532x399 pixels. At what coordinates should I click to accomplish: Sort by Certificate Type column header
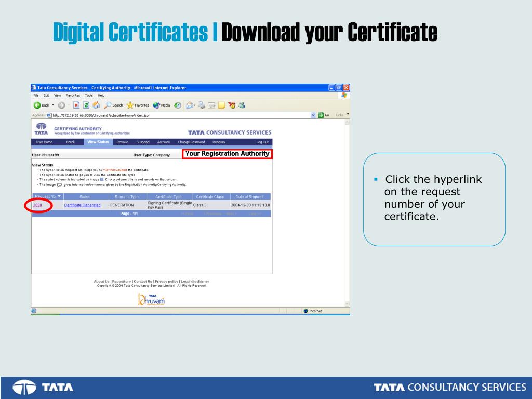[x=169, y=196]
